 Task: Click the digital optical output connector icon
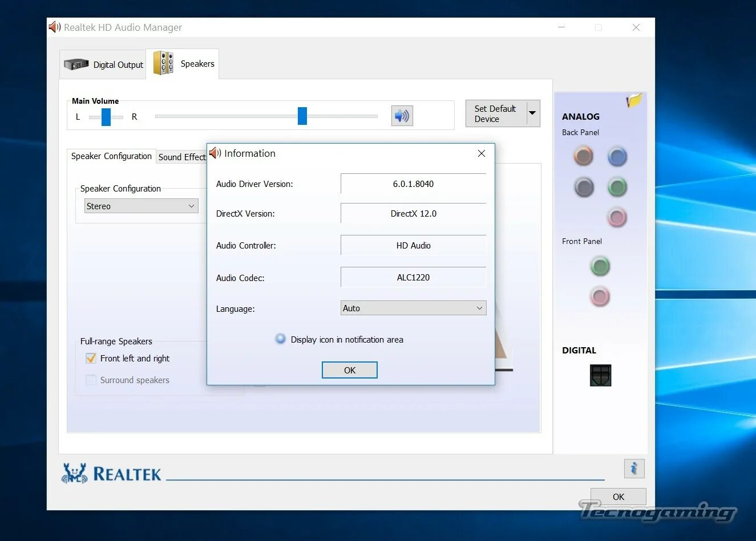click(600, 375)
